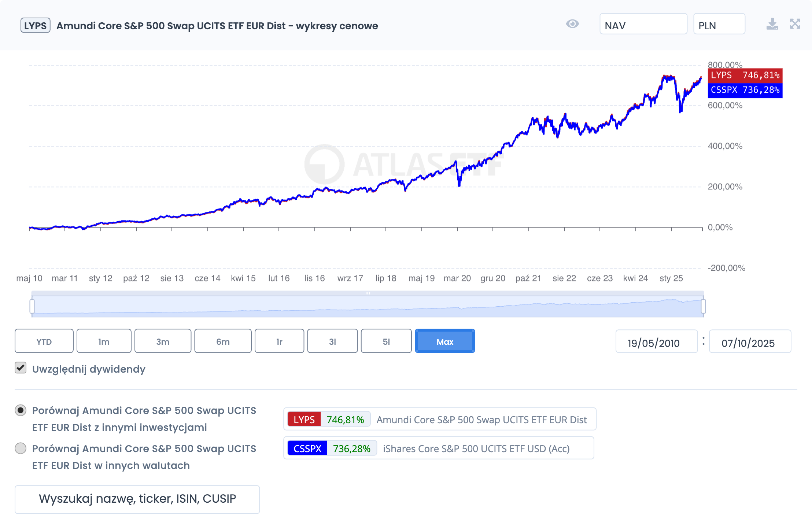The image size is (812, 532).
Task: Click the LYPS ticker badge in header
Action: point(35,26)
